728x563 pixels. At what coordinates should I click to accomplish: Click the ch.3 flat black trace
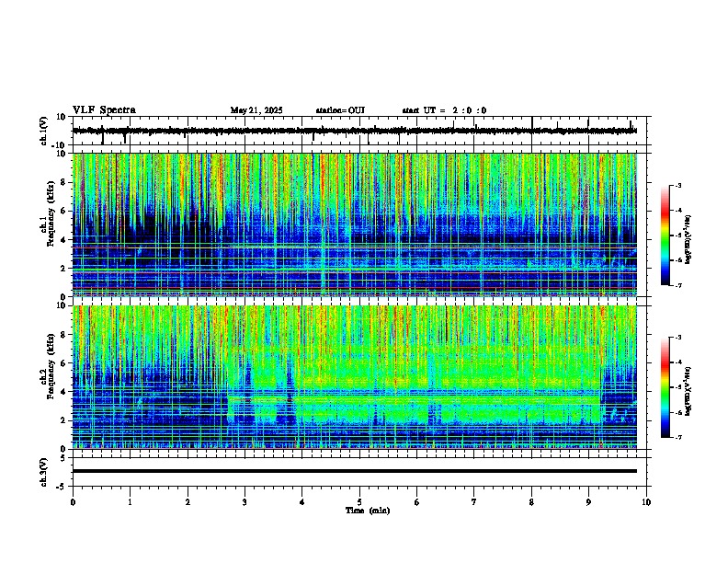(x=355, y=471)
